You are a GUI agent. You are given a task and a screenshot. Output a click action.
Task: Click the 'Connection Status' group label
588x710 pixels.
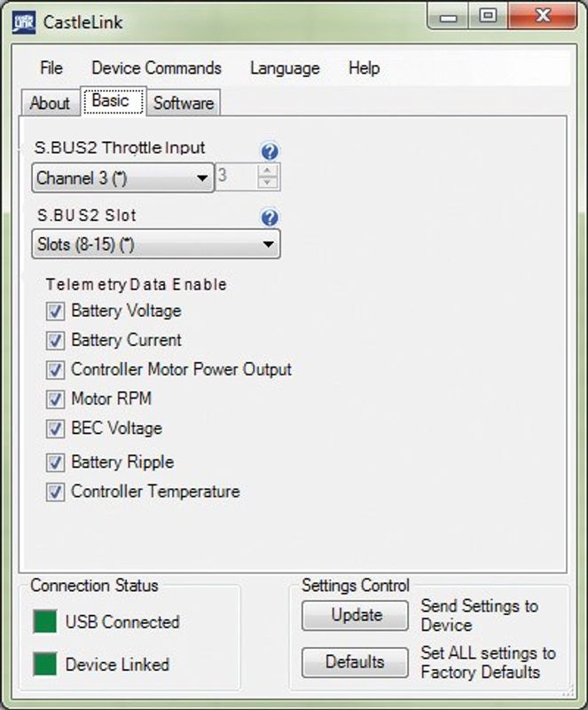pos(94,586)
